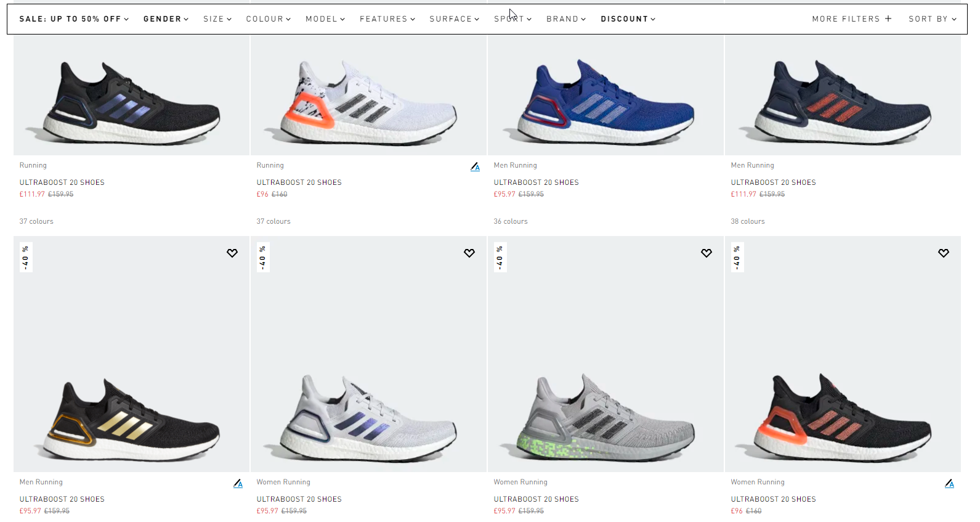Click -40% badge on grey shoe card

(x=500, y=258)
